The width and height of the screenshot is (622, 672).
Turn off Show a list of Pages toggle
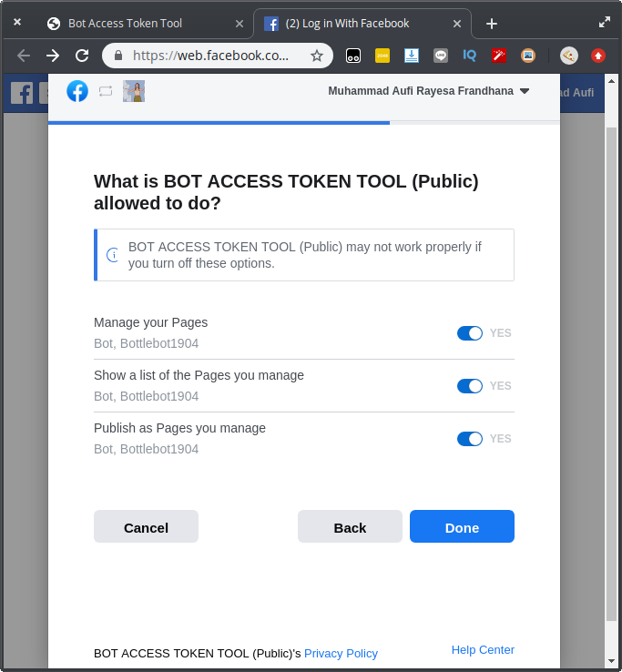(470, 386)
